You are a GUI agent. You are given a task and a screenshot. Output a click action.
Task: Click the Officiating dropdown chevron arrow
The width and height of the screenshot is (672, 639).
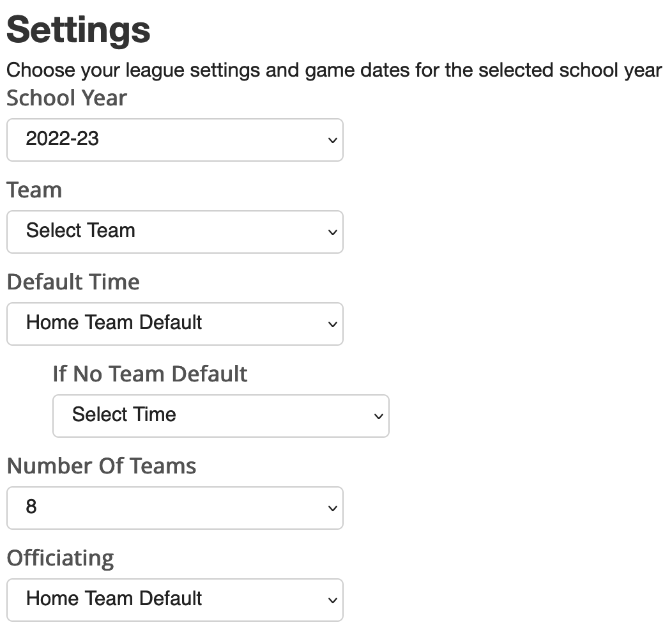pyautogui.click(x=332, y=600)
